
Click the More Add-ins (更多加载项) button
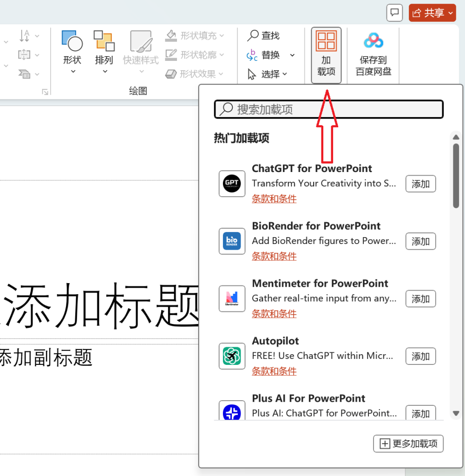pos(408,443)
